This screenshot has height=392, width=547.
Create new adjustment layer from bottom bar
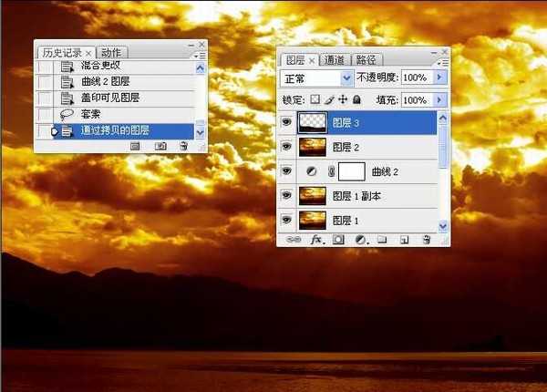(360, 239)
